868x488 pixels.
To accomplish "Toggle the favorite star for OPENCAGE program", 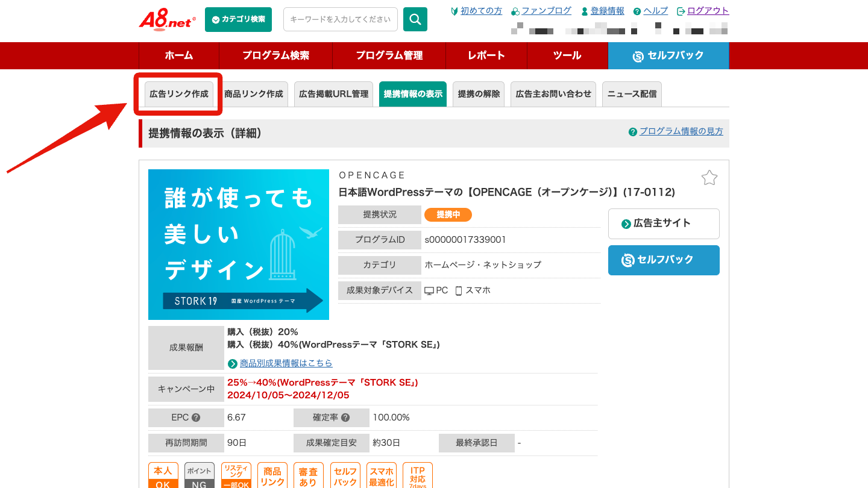I will (709, 178).
